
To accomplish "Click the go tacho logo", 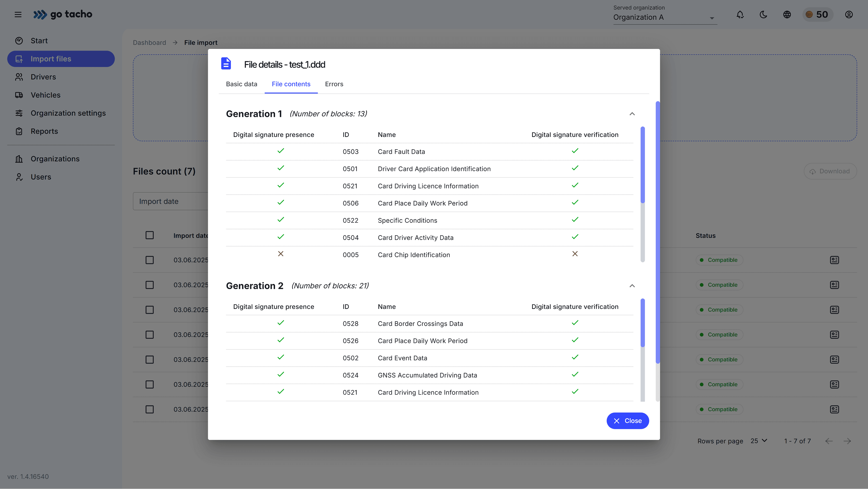I will coord(63,14).
